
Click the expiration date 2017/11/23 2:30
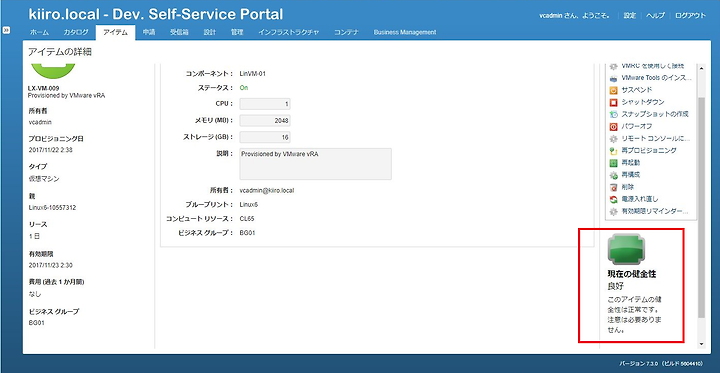[50, 265]
